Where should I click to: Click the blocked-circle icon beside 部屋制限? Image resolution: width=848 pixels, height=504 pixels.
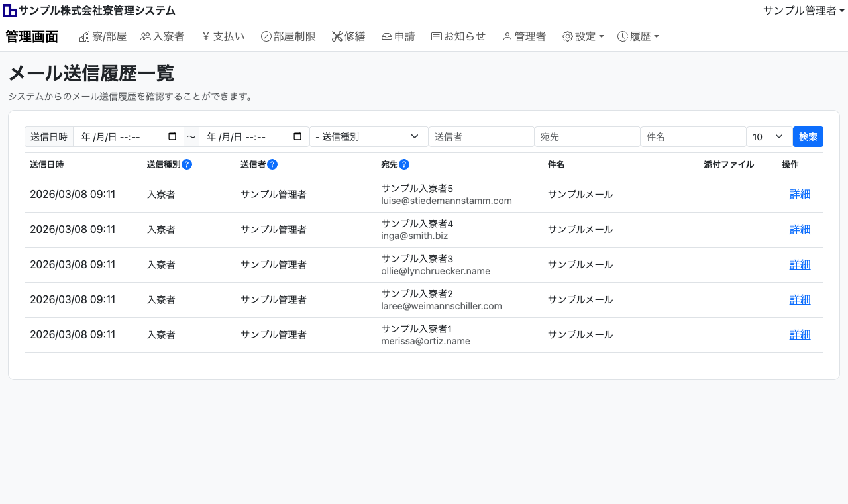point(266,37)
